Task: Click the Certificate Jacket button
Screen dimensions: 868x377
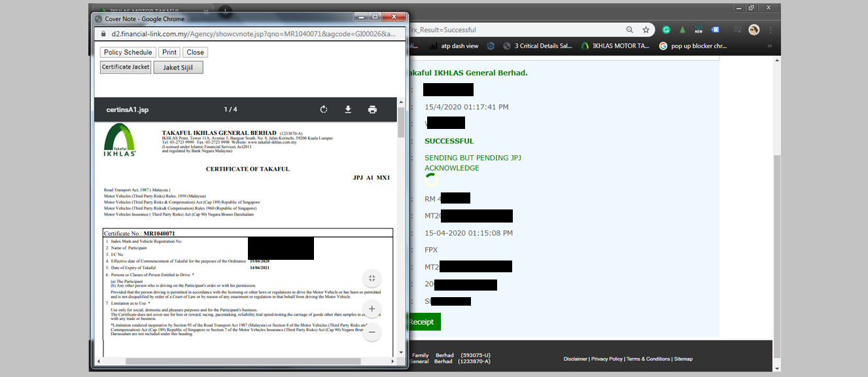Action: click(126, 67)
